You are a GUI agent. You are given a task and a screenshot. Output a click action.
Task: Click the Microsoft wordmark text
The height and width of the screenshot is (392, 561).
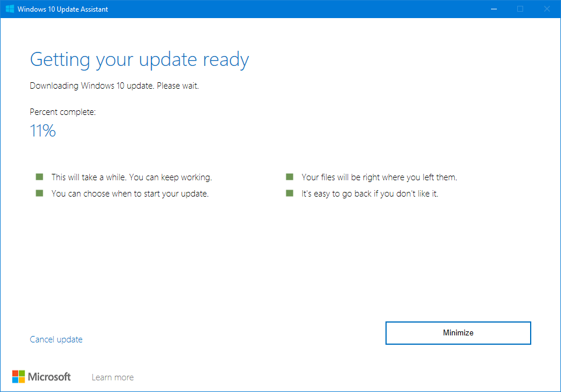pyautogui.click(x=49, y=376)
